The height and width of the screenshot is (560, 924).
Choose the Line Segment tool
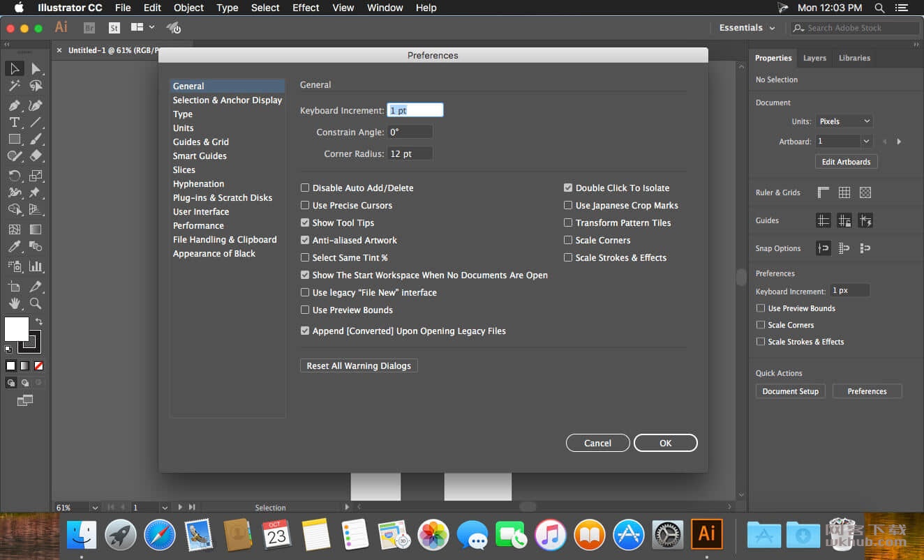(x=36, y=122)
